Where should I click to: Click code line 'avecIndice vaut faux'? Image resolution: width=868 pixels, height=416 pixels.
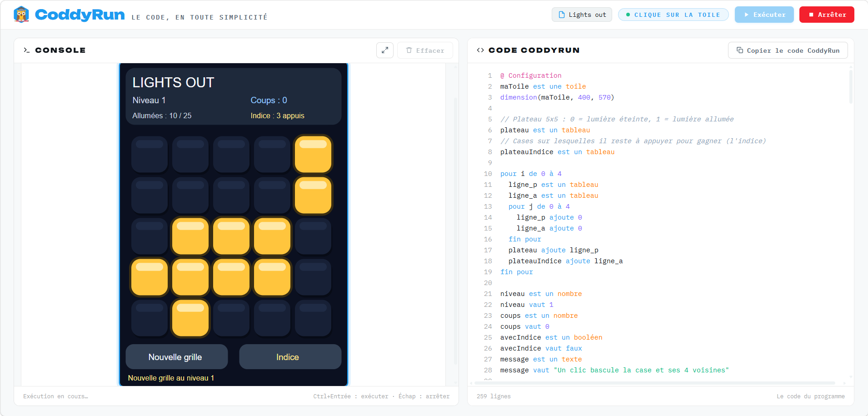(541, 348)
